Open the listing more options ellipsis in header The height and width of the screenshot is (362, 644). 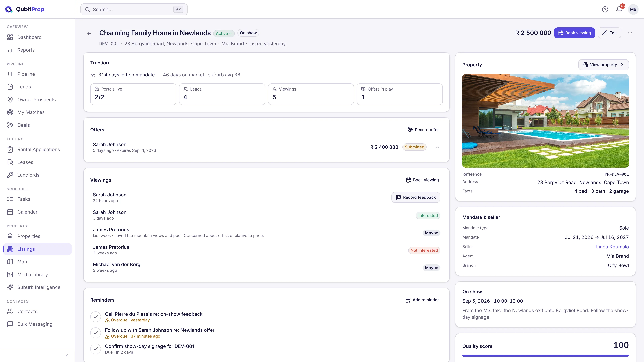(630, 33)
